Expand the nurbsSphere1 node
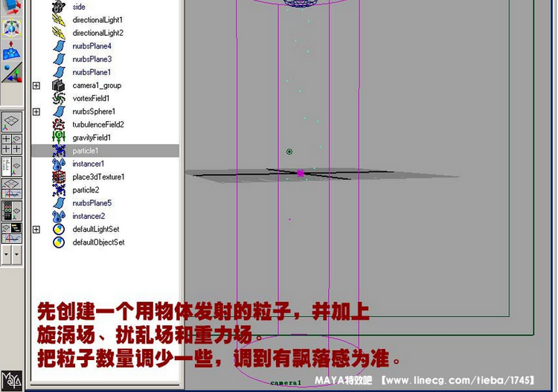 [36, 112]
